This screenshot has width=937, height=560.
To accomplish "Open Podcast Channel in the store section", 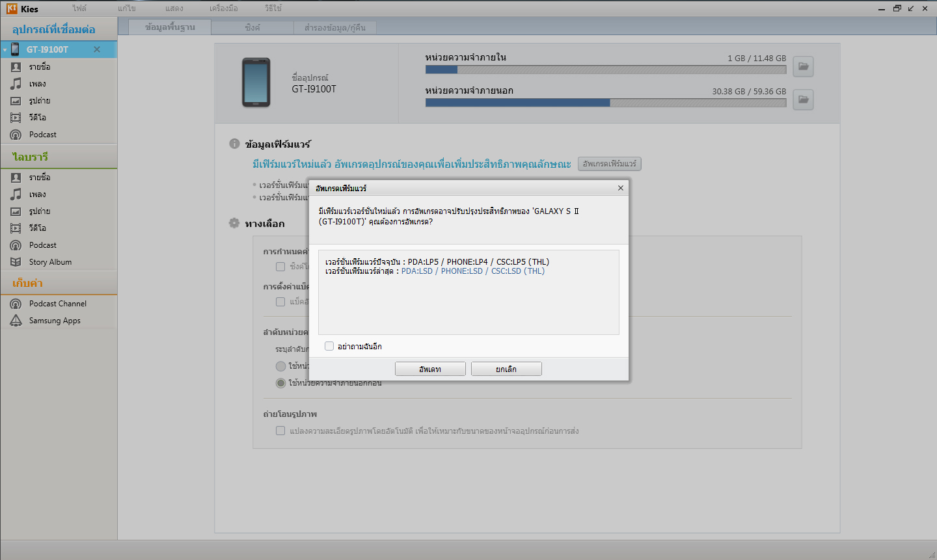I will (59, 304).
